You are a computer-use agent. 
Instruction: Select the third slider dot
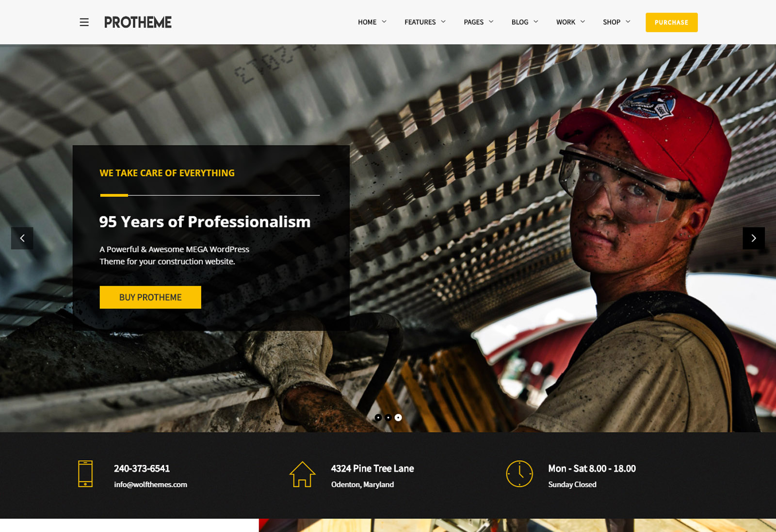398,418
